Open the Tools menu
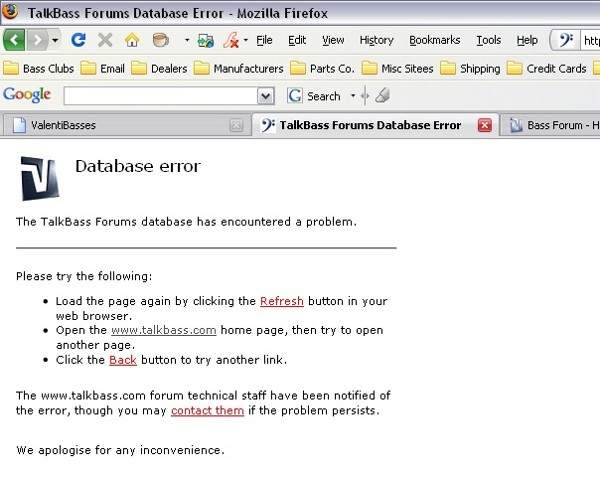Screen dimensions: 600x479 [489, 40]
